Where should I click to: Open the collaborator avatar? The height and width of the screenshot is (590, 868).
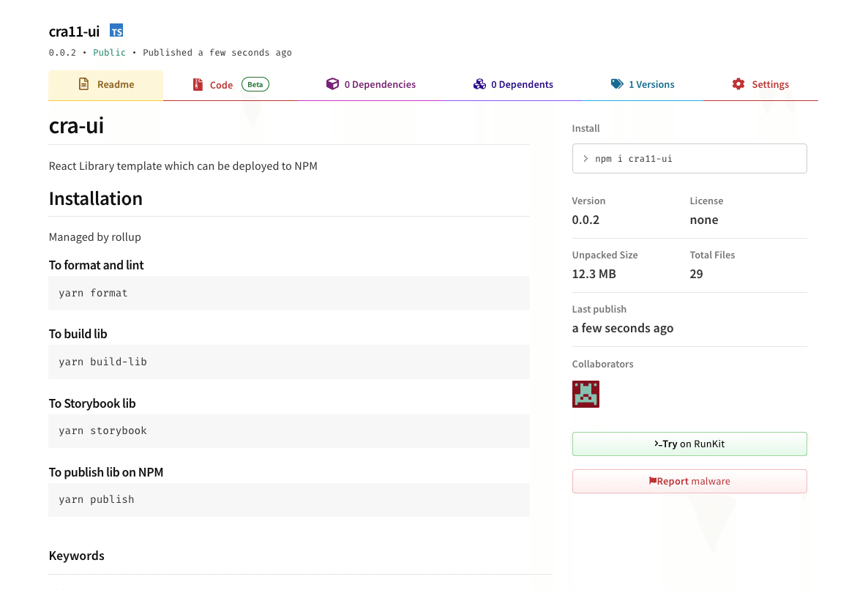[x=585, y=394]
